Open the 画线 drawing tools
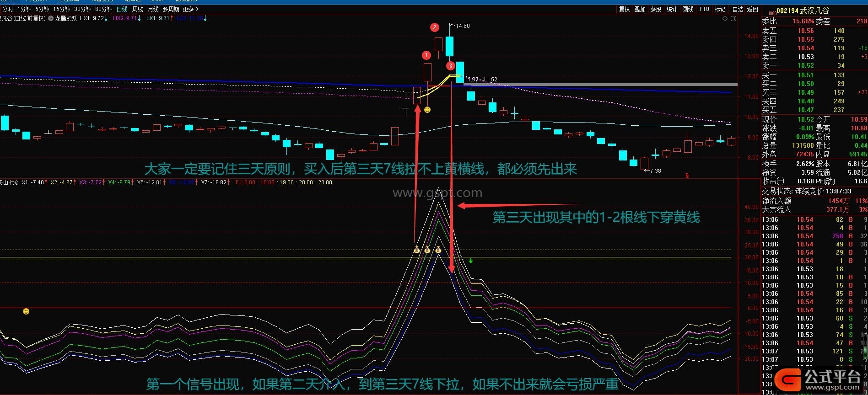The height and width of the screenshot is (395, 868). tap(688, 9)
